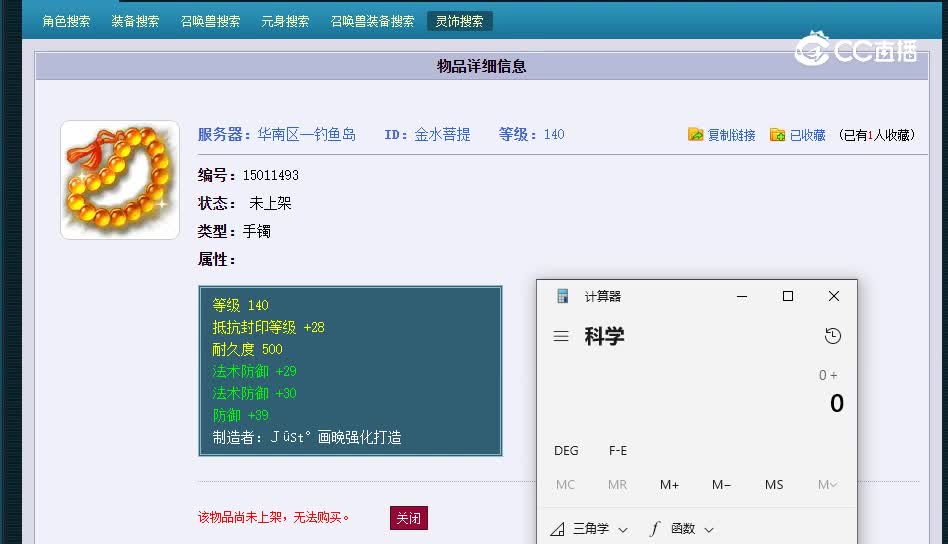Viewport: 948px width, 544px height.
Task: Open the calculator hamburger navigation menu
Action: (x=561, y=337)
